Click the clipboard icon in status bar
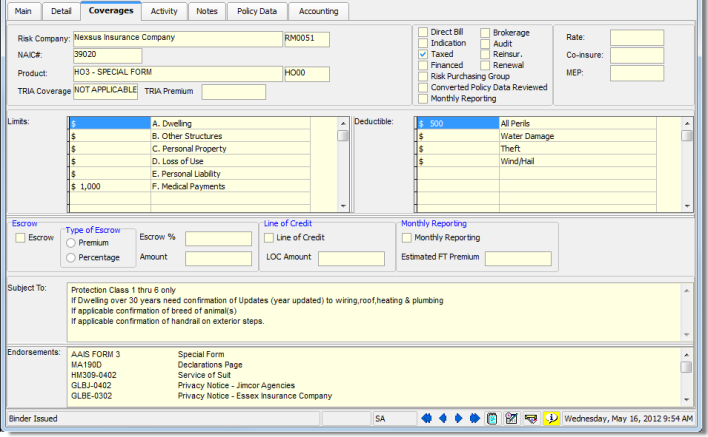The width and height of the screenshot is (708, 437). coord(492,418)
